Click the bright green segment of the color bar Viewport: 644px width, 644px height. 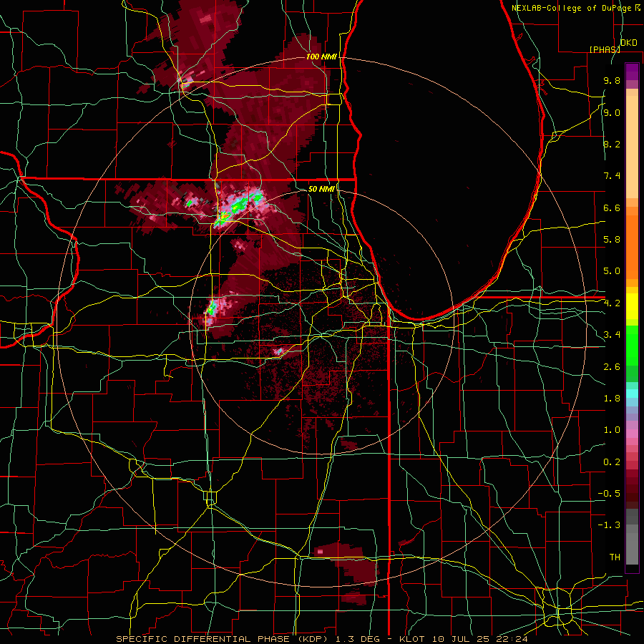click(632, 346)
